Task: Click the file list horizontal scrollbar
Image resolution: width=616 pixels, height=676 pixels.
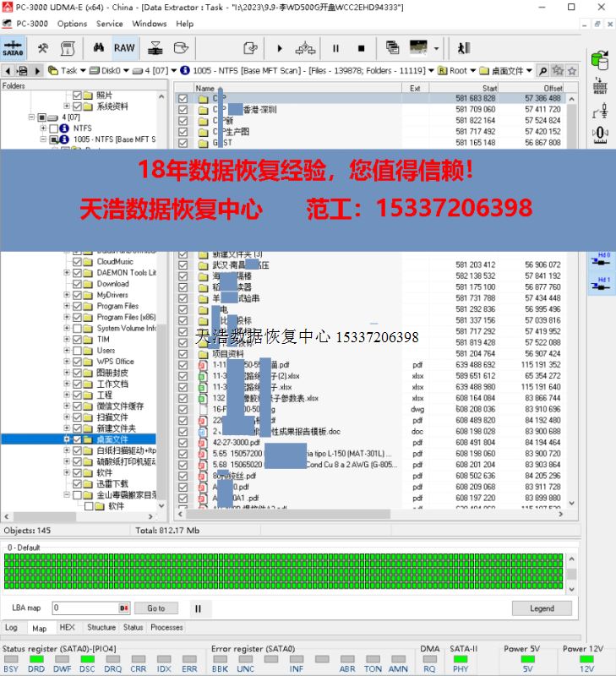Action: 289,514
